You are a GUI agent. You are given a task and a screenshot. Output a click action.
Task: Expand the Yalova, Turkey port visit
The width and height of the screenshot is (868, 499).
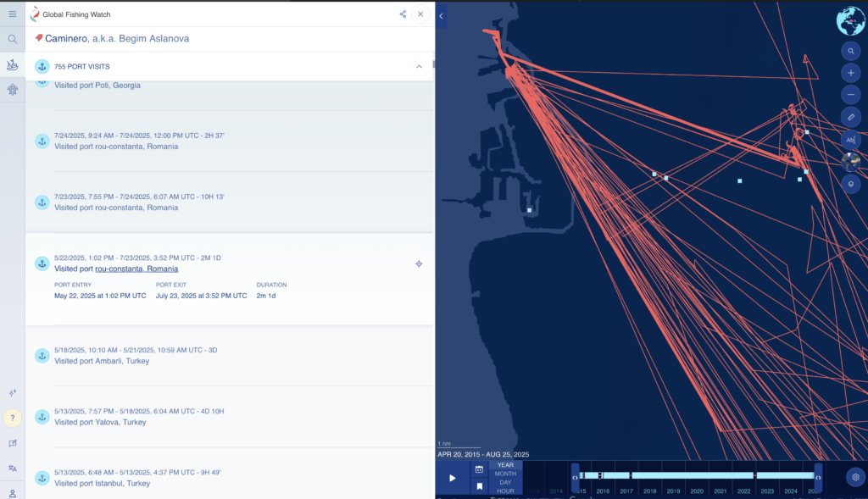click(x=229, y=417)
